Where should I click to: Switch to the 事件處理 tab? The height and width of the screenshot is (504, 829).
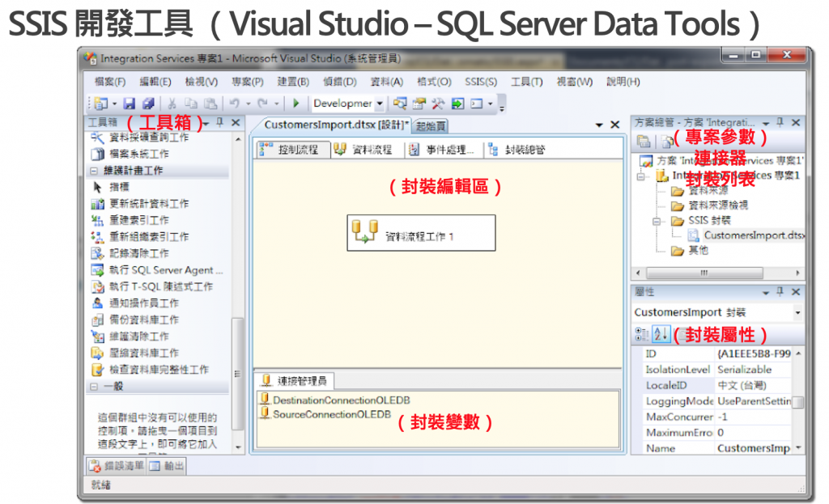pyautogui.click(x=443, y=150)
